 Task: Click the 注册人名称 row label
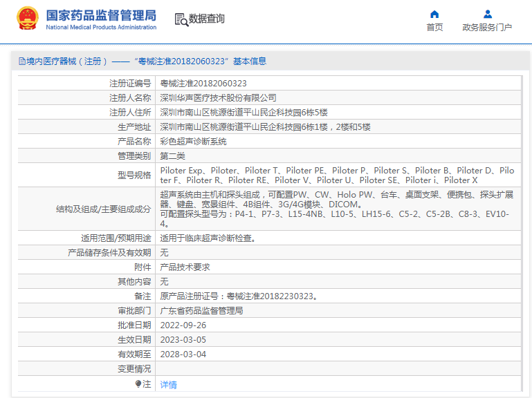click(x=130, y=98)
